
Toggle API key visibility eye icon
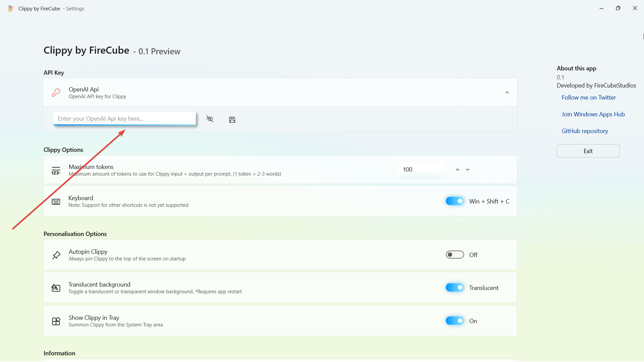pyautogui.click(x=210, y=119)
